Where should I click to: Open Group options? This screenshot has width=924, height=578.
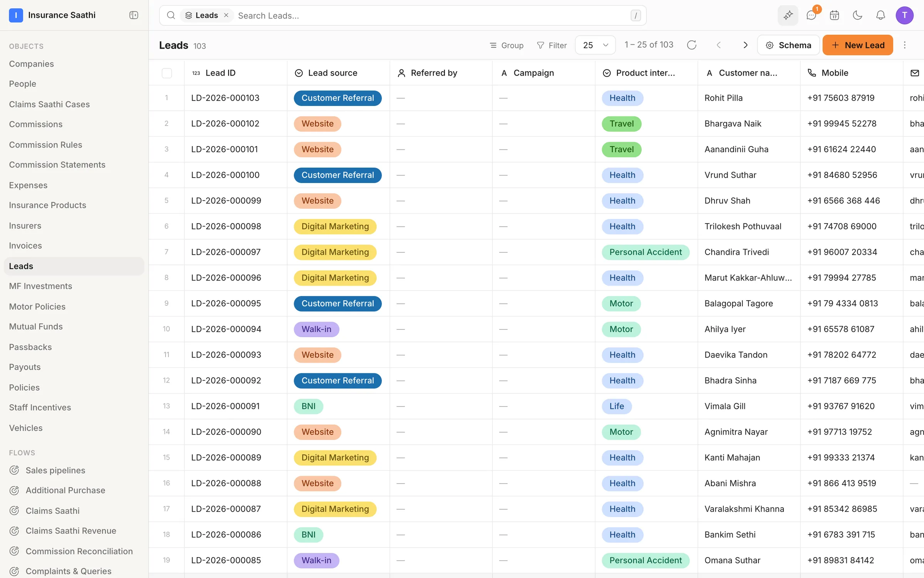tap(506, 45)
